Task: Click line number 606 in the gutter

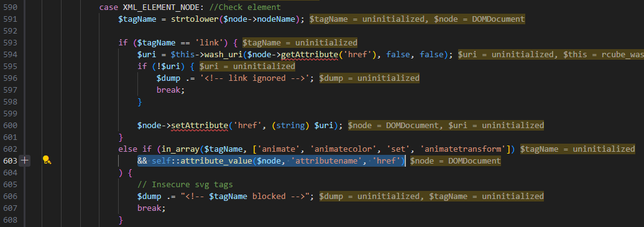Action: tap(11, 197)
